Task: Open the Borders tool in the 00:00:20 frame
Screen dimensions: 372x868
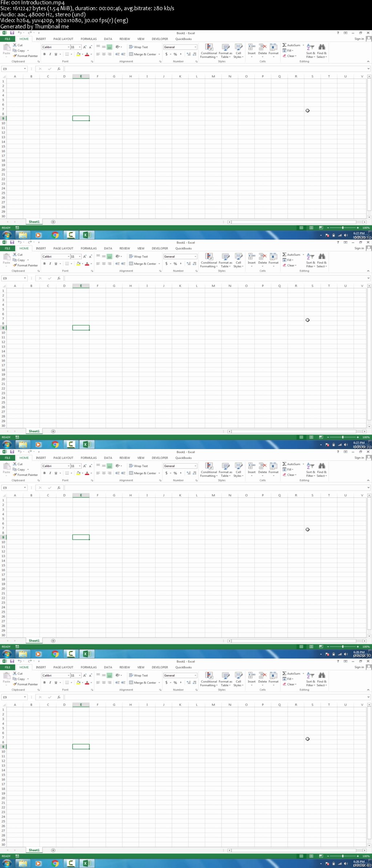Action: click(x=67, y=264)
